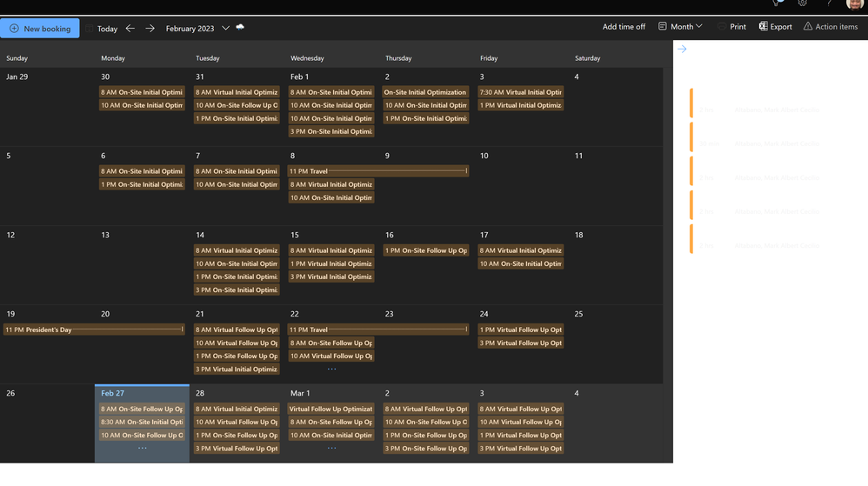The width and height of the screenshot is (868, 486).
Task: Go to previous month with left arrow
Action: (130, 28)
